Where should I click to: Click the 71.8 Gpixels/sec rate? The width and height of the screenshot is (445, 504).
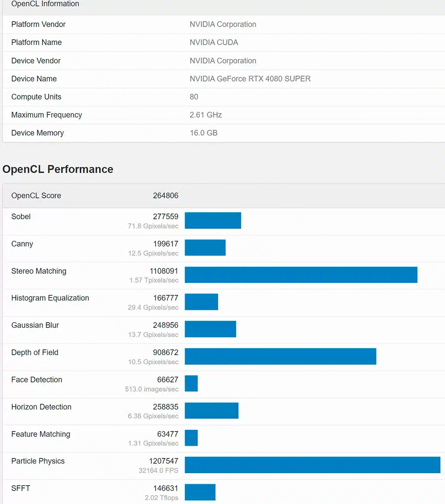[153, 226]
